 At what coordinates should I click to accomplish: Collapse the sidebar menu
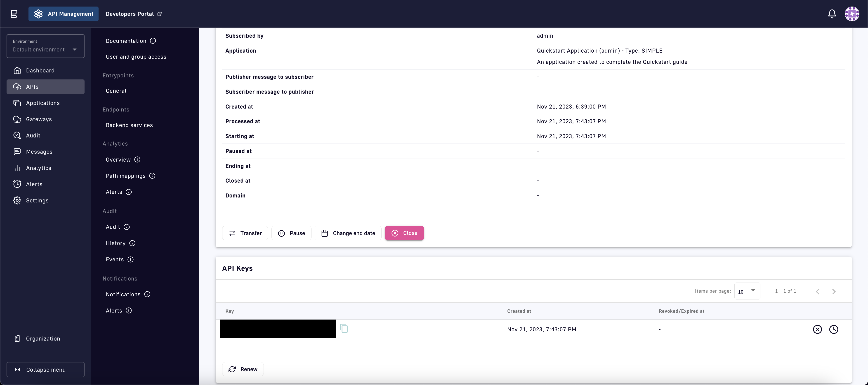pos(45,369)
